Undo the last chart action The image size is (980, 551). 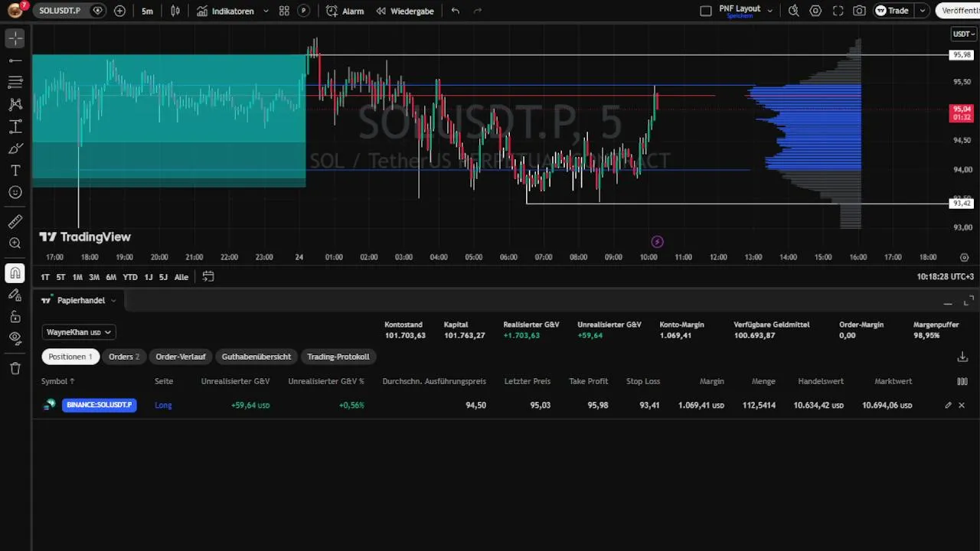click(456, 11)
